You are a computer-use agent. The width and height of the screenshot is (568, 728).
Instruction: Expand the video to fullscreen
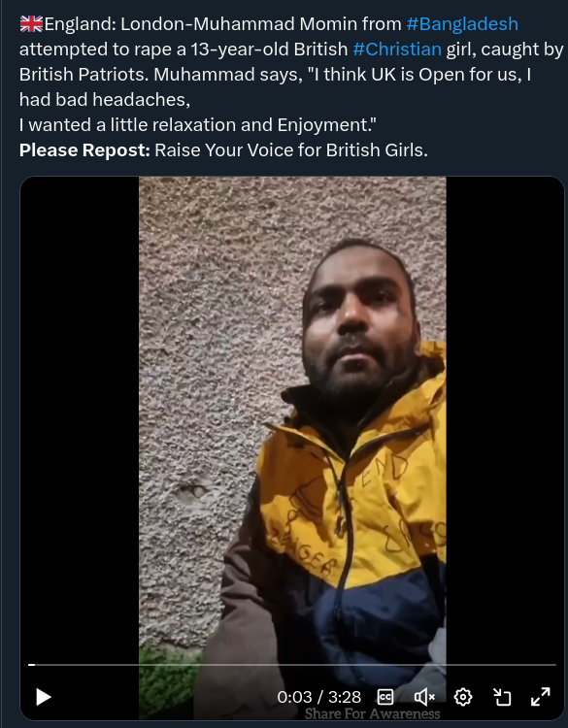pyautogui.click(x=541, y=696)
